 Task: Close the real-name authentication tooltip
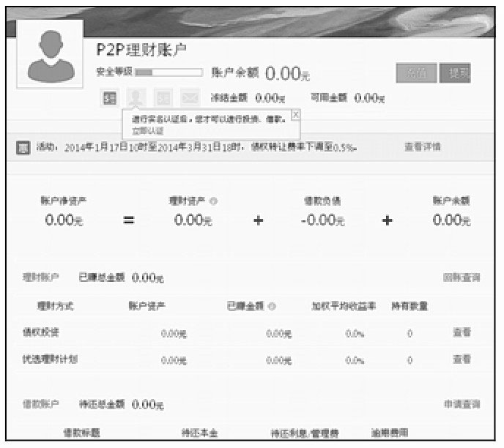(x=296, y=114)
